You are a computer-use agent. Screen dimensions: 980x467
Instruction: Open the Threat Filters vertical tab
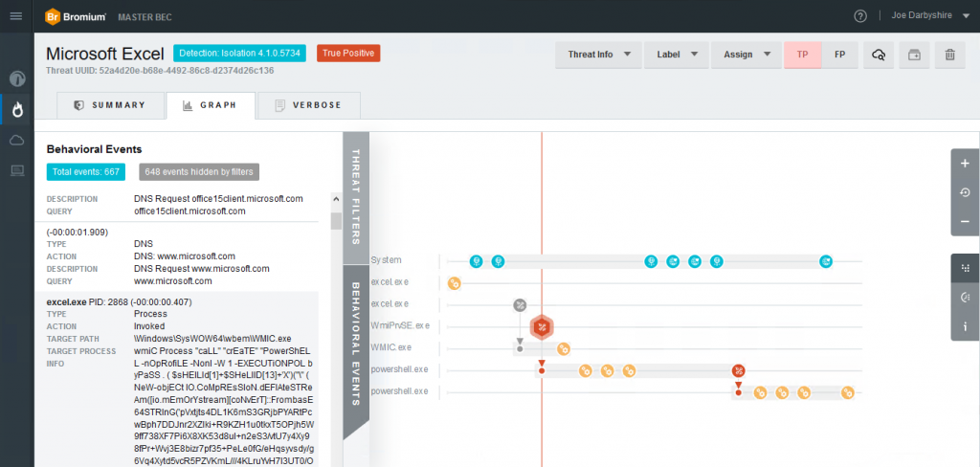click(356, 196)
